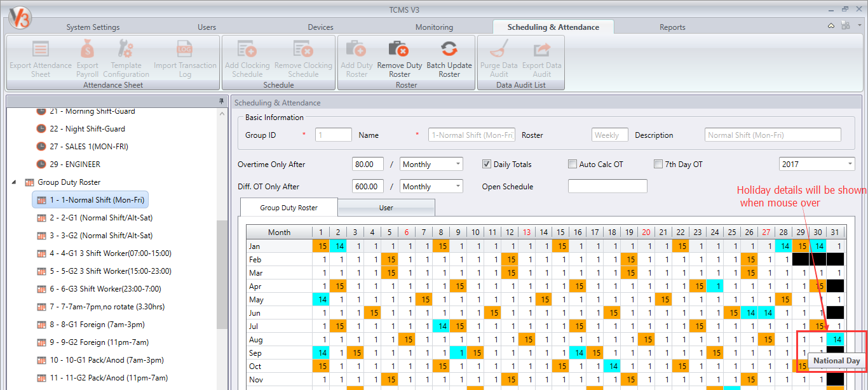Click the Open Schedule input field
This screenshot has width=868, height=390.
(607, 186)
